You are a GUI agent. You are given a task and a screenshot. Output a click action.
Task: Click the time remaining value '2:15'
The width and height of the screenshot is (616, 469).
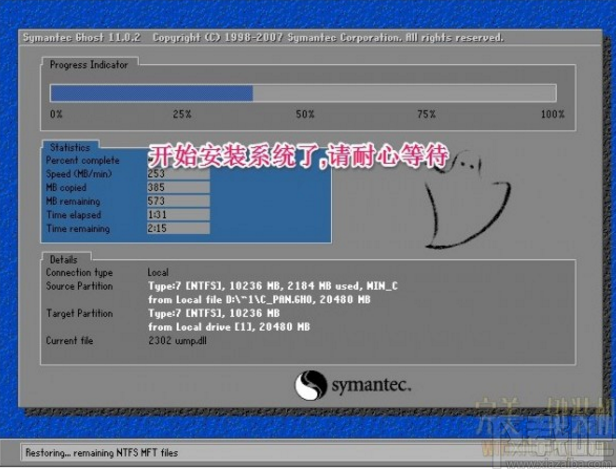click(178, 228)
